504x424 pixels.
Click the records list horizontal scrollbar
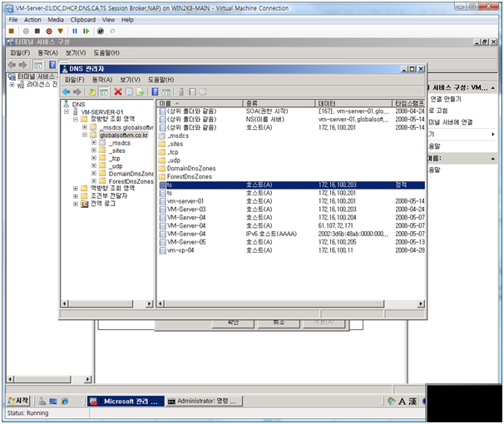click(291, 304)
